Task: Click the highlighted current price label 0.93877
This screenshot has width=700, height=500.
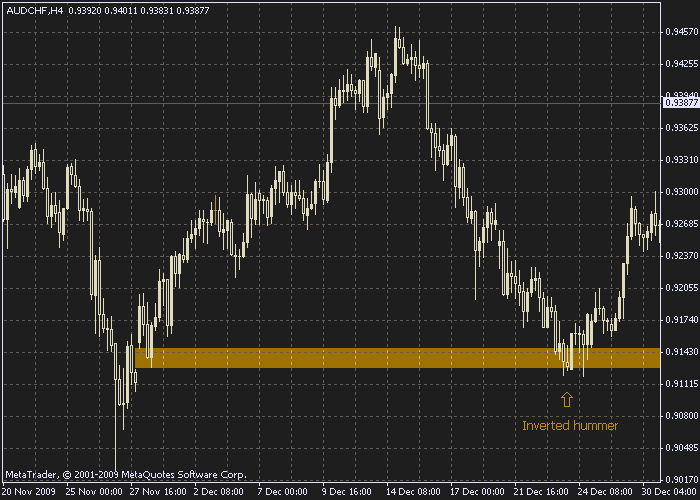Action: [x=681, y=103]
